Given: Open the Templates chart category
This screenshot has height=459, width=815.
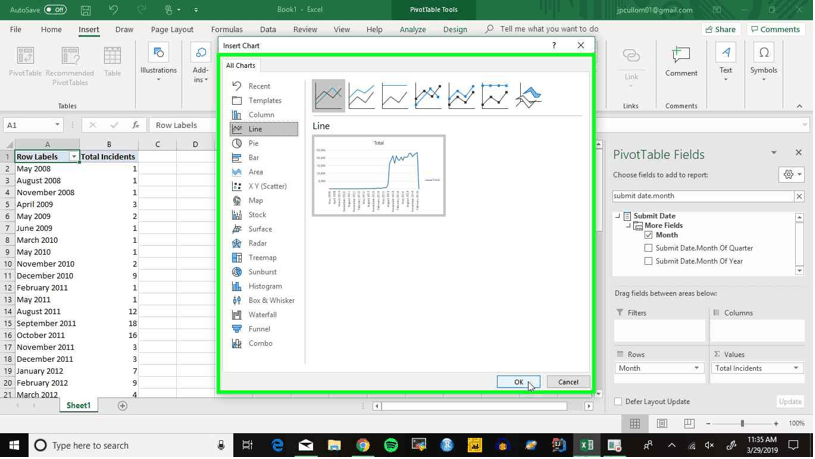Looking at the screenshot, I should [x=264, y=100].
